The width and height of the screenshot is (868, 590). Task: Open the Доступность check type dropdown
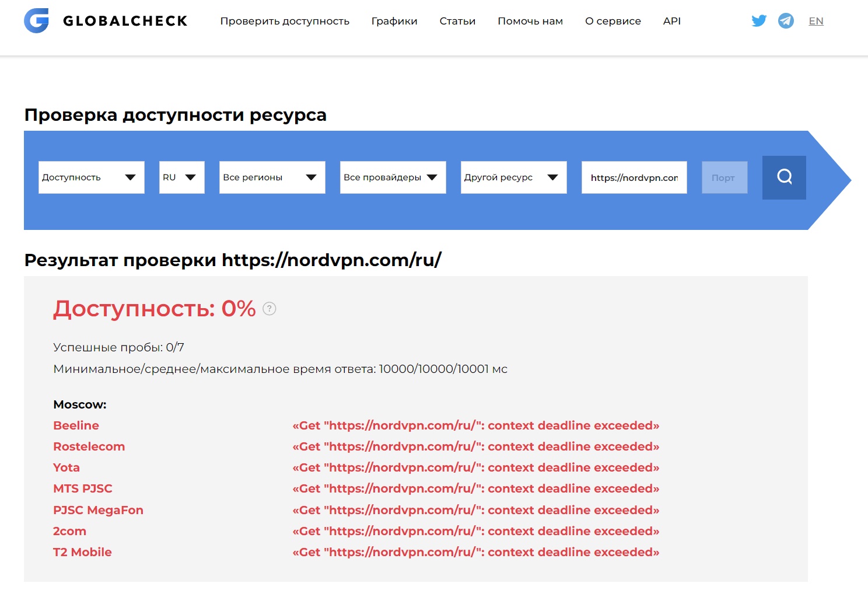coord(92,177)
